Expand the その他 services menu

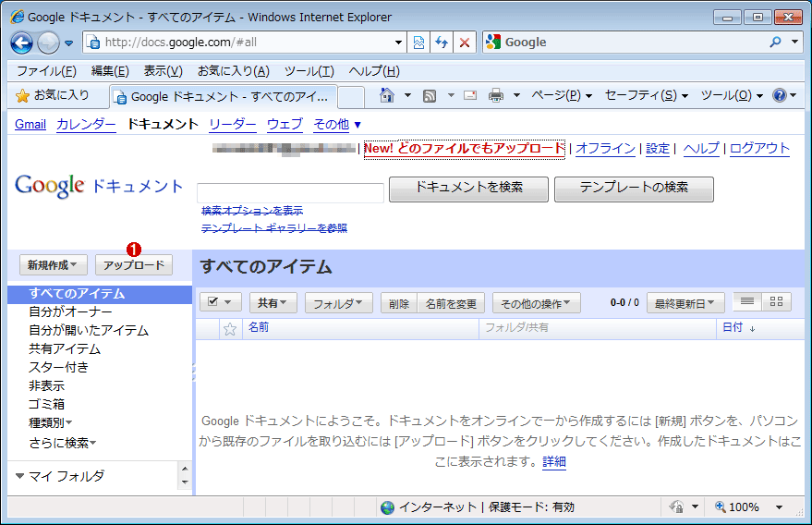pyautogui.click(x=336, y=125)
